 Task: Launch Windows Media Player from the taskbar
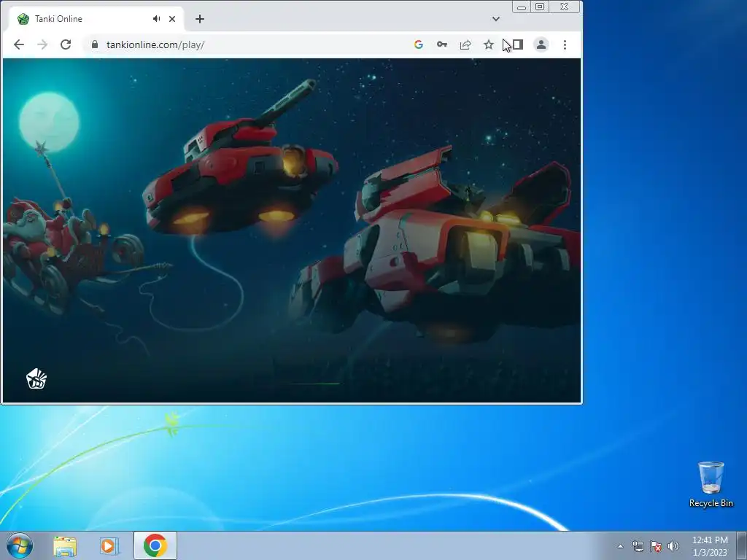[x=109, y=546]
